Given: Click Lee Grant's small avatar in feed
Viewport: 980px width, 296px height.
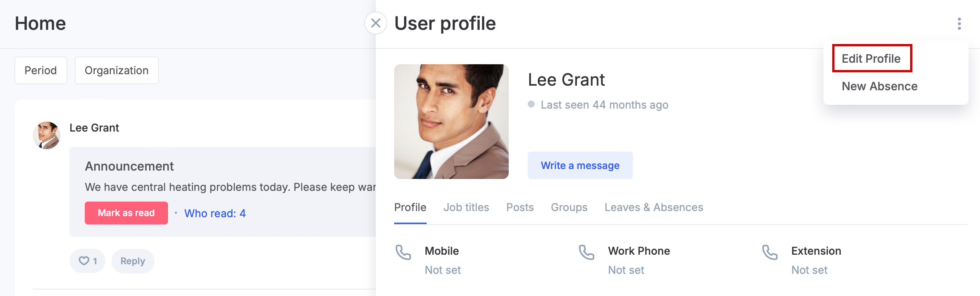Looking at the screenshot, I should [47, 135].
